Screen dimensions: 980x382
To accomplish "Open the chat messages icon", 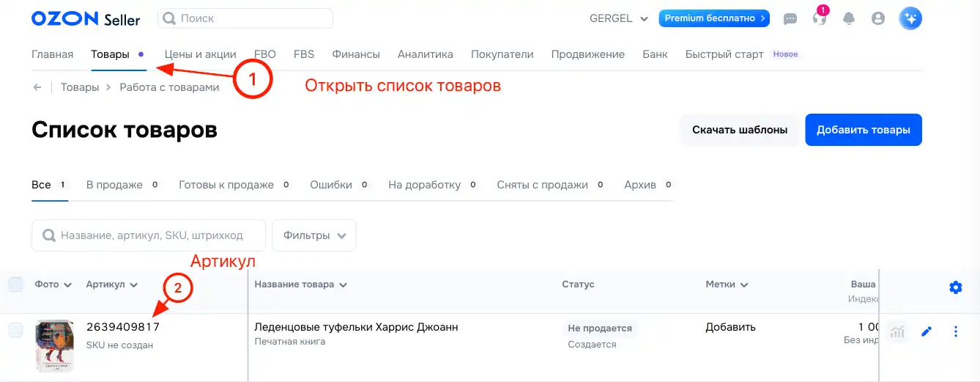I will (790, 19).
